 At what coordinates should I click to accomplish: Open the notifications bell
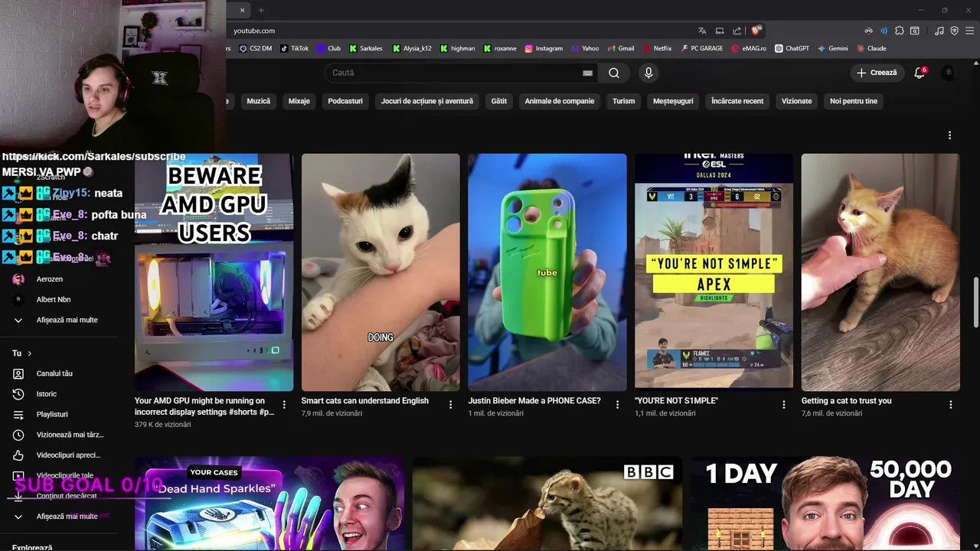(x=920, y=73)
